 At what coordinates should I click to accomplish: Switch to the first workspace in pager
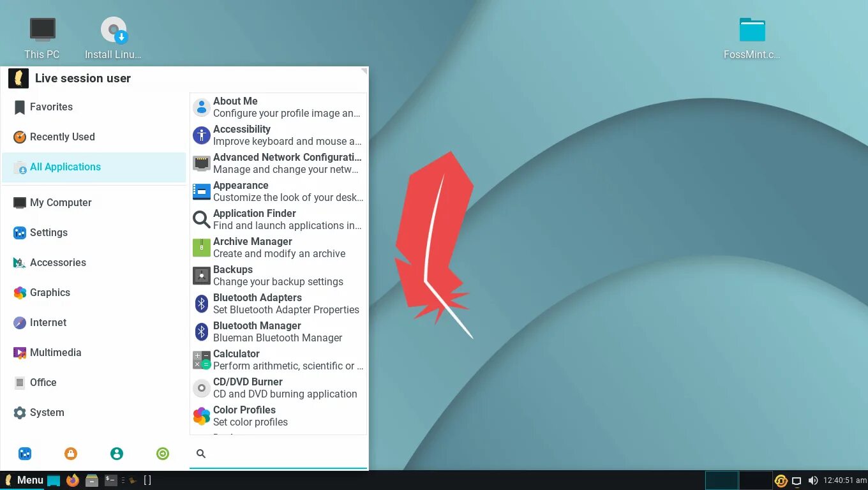click(722, 480)
